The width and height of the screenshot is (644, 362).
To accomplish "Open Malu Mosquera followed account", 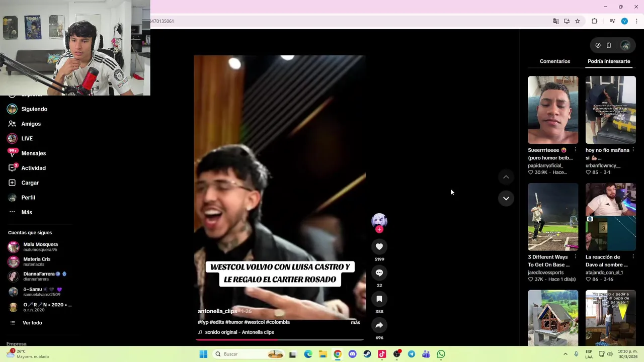I will point(40,247).
